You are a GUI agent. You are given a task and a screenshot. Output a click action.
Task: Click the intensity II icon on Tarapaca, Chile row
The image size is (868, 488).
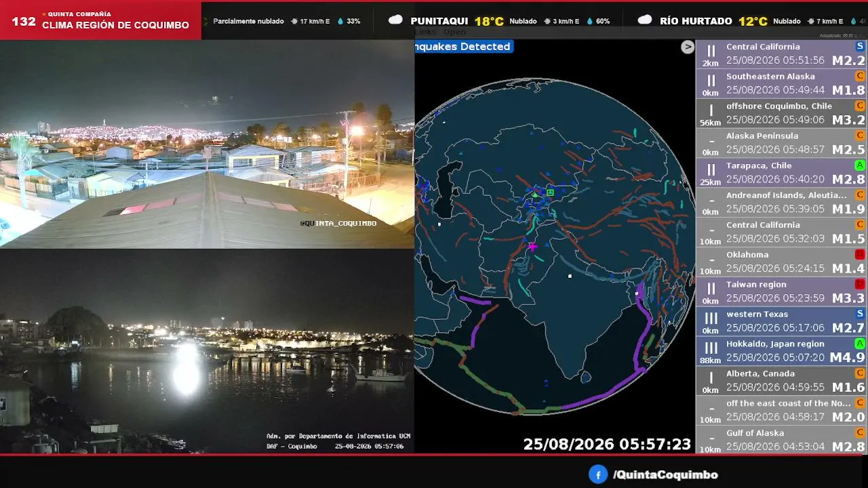[x=711, y=169]
